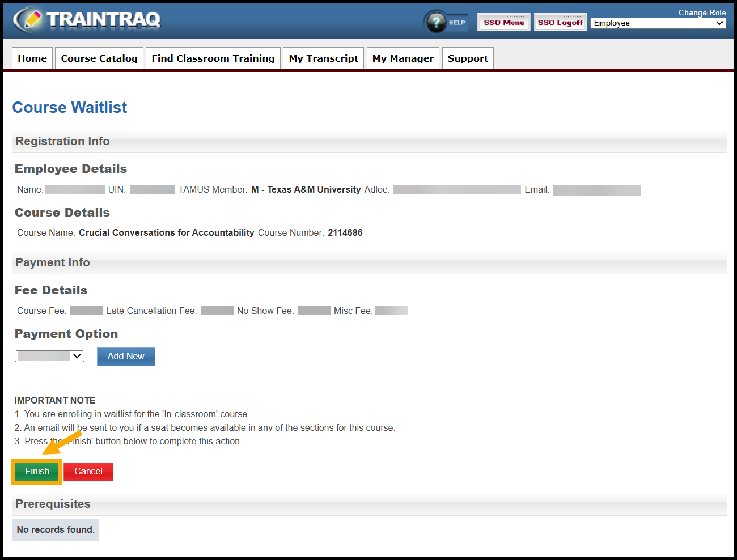The width and height of the screenshot is (737, 560).
Task: Go to the Home tab
Action: tap(32, 58)
